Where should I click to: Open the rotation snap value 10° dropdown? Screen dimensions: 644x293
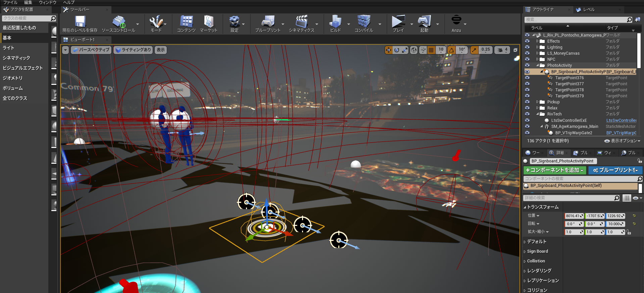[x=462, y=50]
